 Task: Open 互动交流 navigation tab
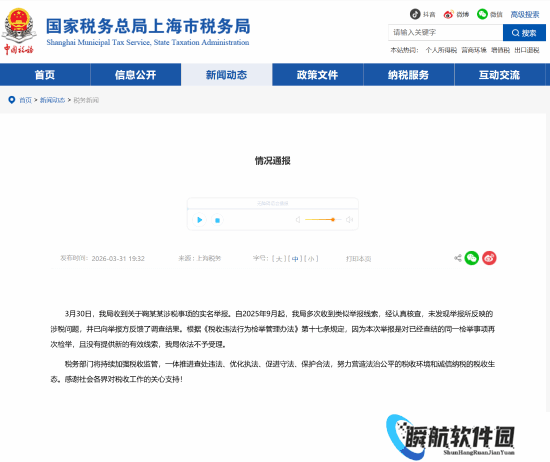click(499, 75)
